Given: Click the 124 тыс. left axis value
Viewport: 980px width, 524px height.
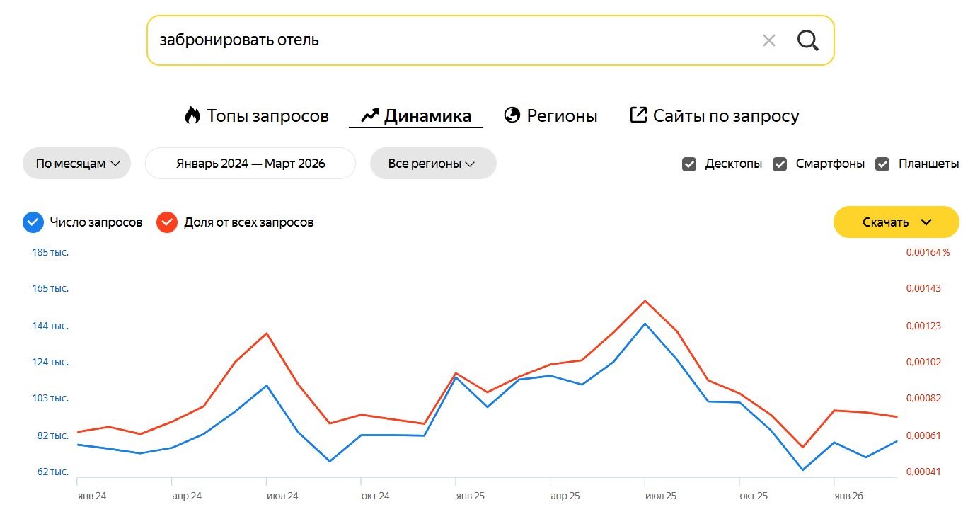Looking at the screenshot, I should tap(50, 362).
